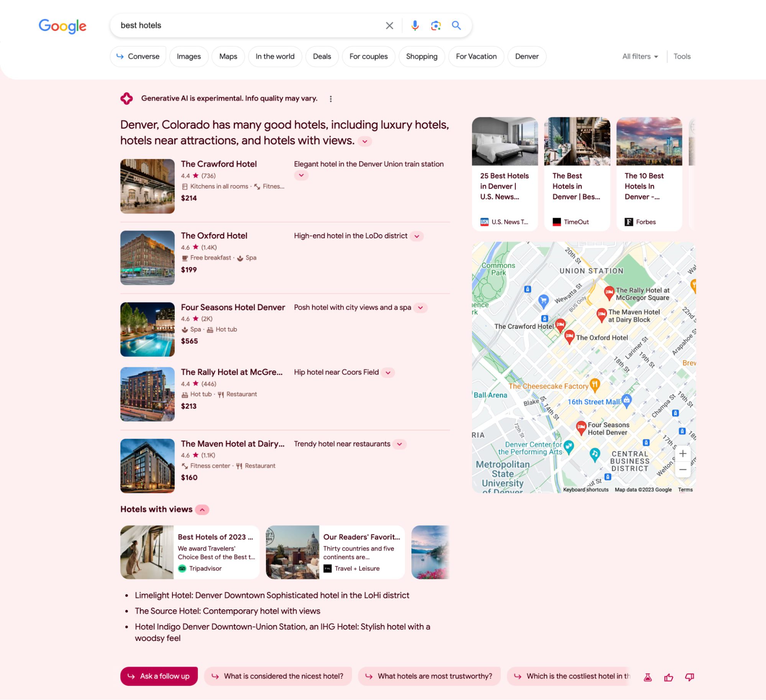Click the 16th Street Mall pin
The height and width of the screenshot is (700, 766).
627,401
